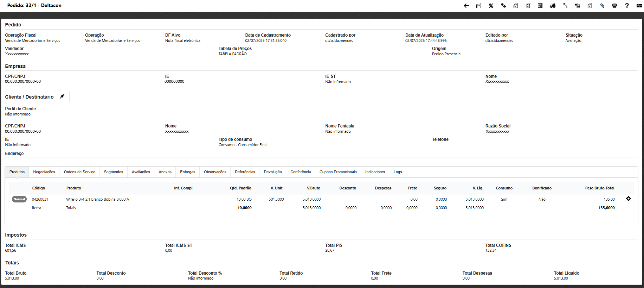Click the brick layout icon
644x288 pixels.
click(x=639, y=6)
